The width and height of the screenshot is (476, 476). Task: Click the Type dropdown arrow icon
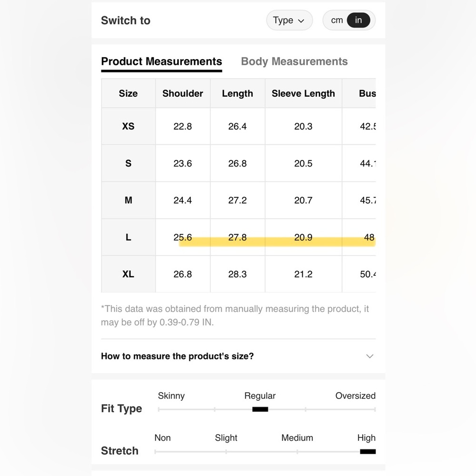[x=301, y=21]
